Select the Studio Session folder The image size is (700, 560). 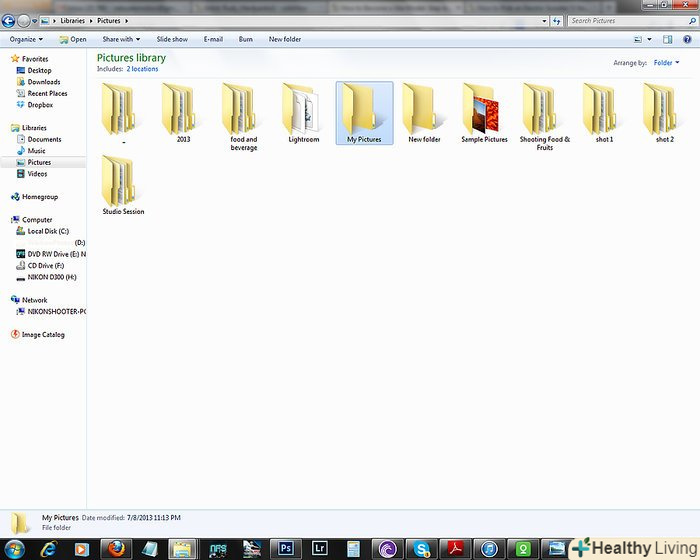click(123, 185)
